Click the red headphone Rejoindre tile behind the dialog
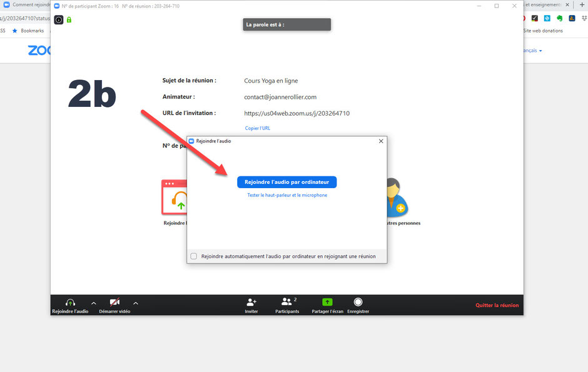 point(175,198)
